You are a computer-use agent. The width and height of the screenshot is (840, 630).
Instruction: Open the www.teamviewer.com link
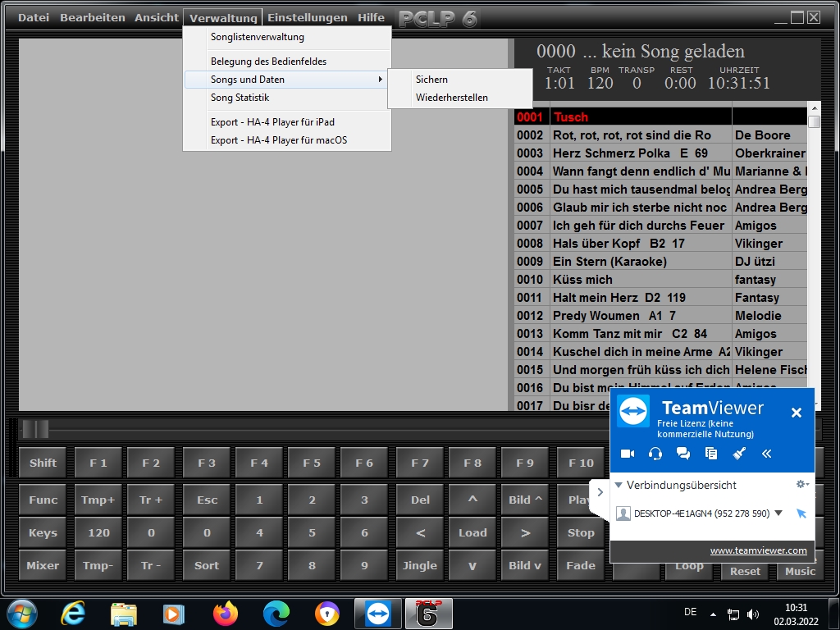[758, 550]
